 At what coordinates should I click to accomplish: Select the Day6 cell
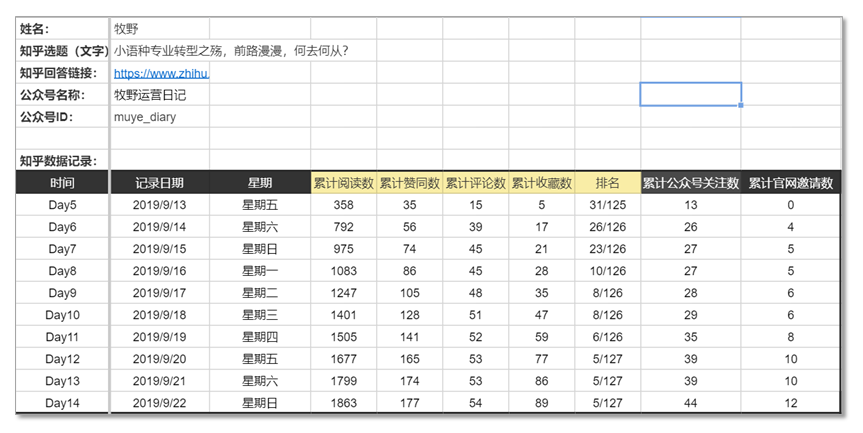62,227
